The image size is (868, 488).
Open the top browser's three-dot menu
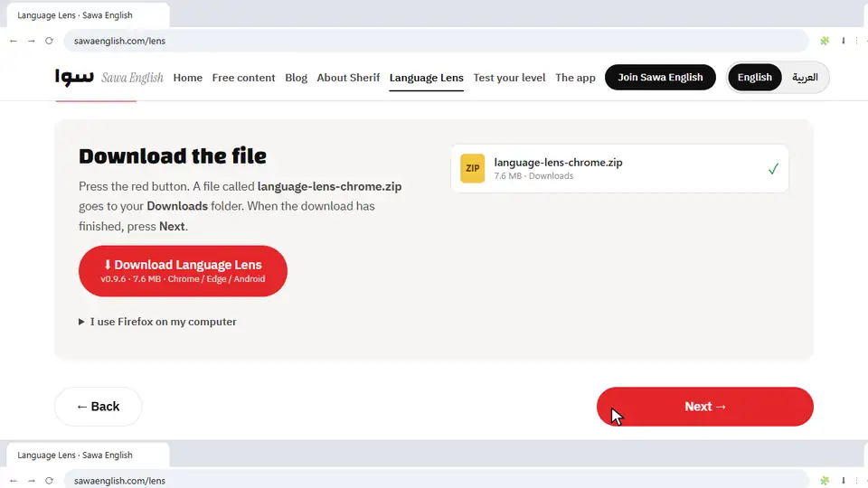pos(857,41)
